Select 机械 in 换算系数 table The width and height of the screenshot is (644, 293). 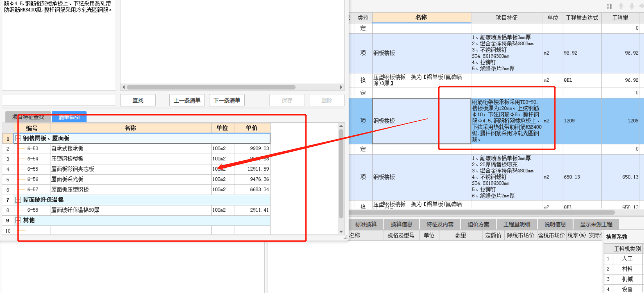627,279
